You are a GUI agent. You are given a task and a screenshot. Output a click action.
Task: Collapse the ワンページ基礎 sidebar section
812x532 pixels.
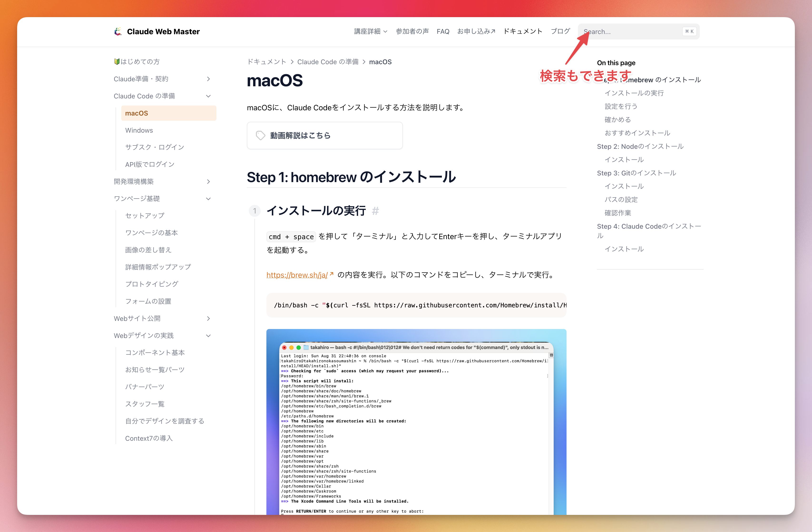pos(208,199)
